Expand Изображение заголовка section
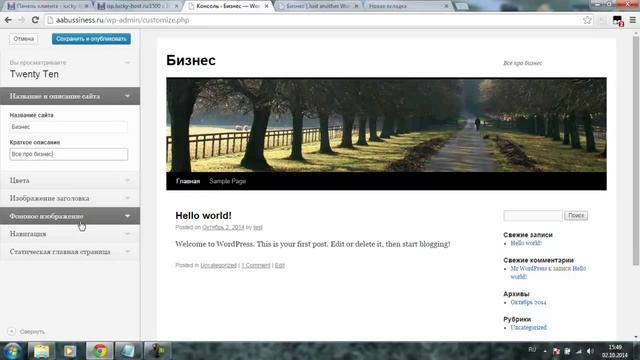This screenshot has height=360, width=640. 70,198
